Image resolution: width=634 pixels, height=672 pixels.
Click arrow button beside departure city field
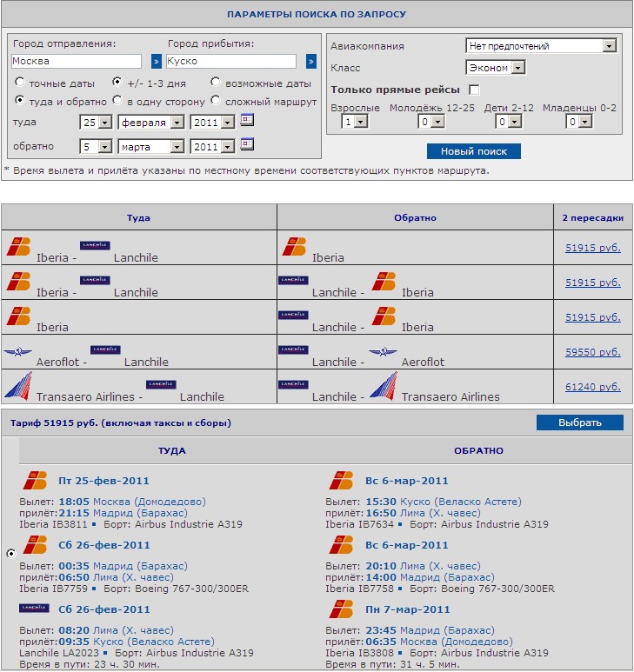[x=156, y=62]
